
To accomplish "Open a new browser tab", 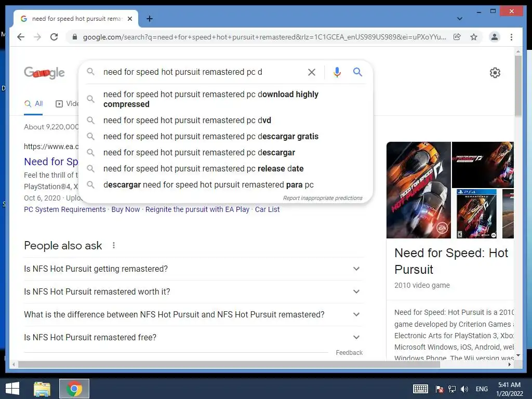I will click(150, 19).
